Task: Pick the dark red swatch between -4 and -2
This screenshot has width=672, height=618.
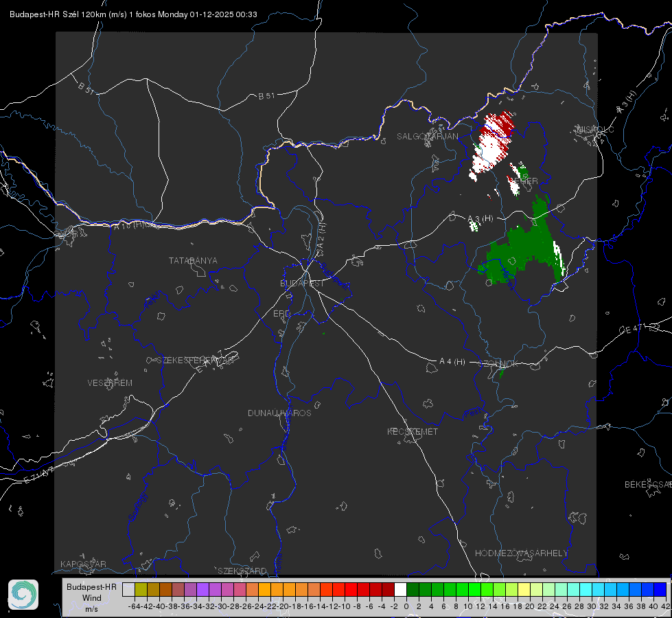Action: [388, 589]
